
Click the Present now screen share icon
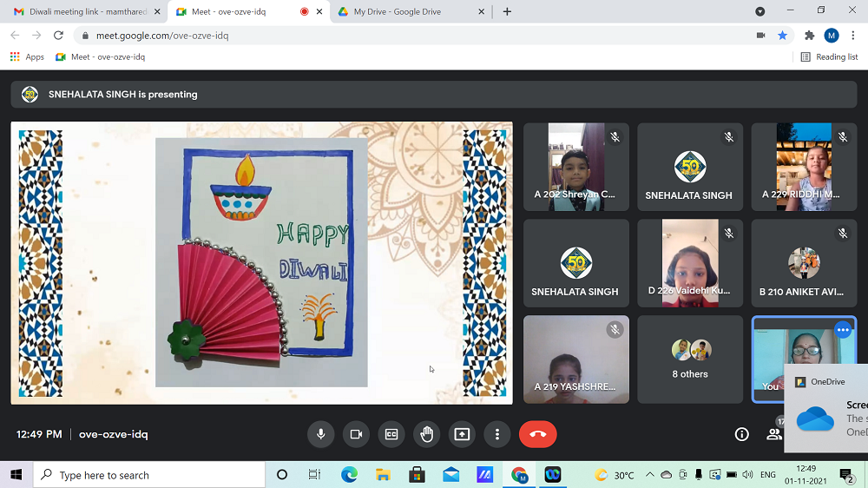(462, 434)
